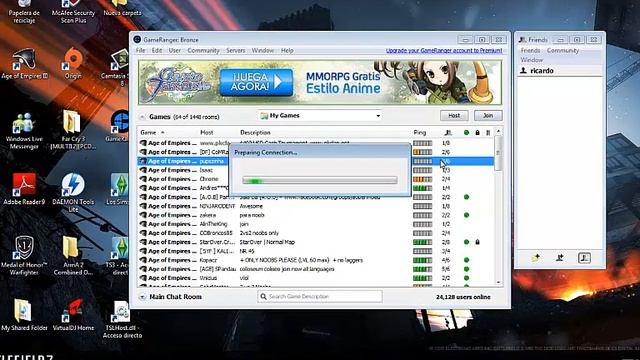Click the new folder icon in Friends window
640x360 pixels.
click(x=536, y=258)
